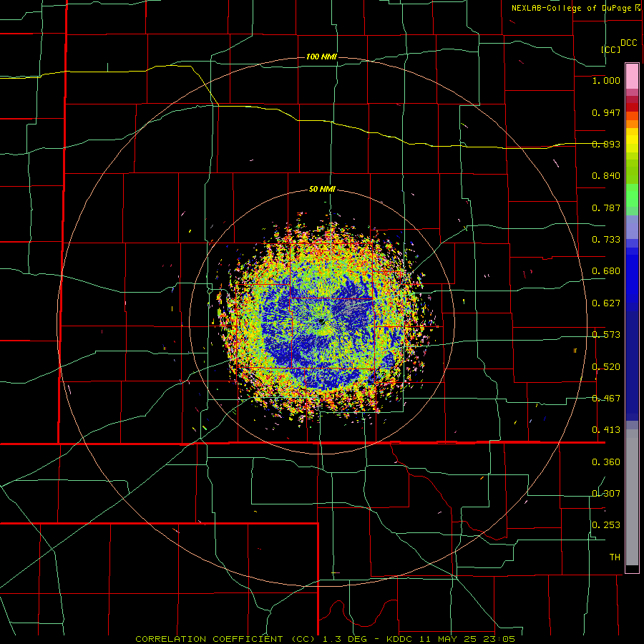Click the 0.253 scale value
Screen dimensions: 644x644
click(606, 525)
